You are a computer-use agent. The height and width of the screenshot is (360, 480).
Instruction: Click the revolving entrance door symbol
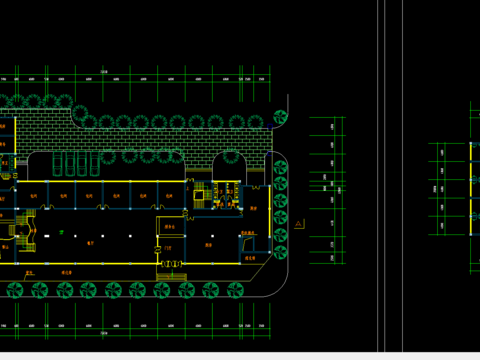pos(172,264)
